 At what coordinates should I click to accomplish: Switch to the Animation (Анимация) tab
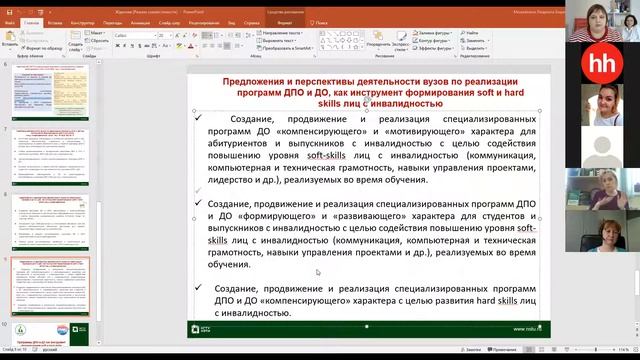click(x=140, y=23)
